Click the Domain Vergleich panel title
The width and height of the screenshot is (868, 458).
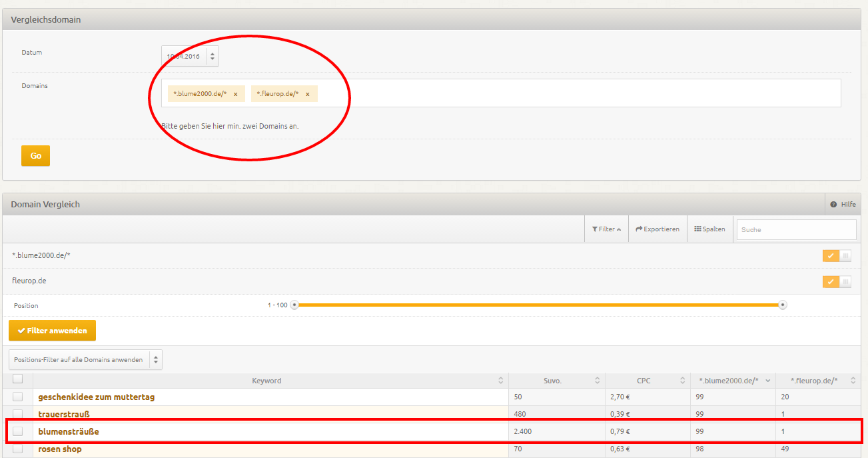pos(45,205)
